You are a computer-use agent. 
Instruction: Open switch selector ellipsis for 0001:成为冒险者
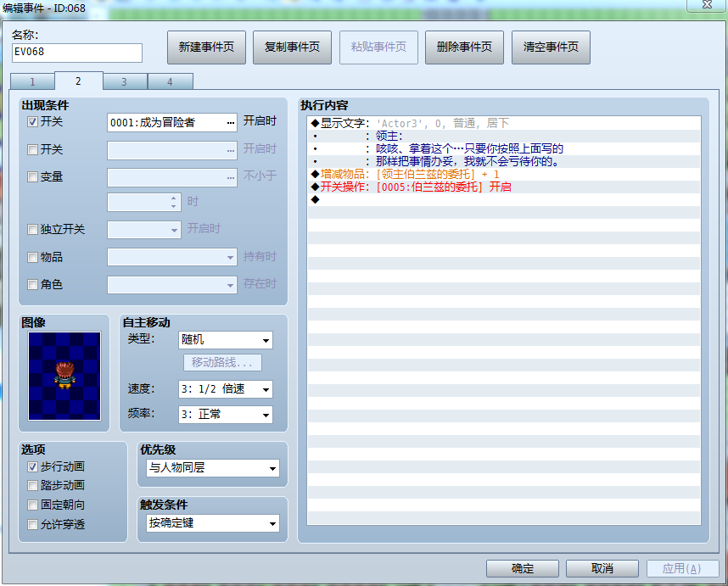(x=230, y=122)
